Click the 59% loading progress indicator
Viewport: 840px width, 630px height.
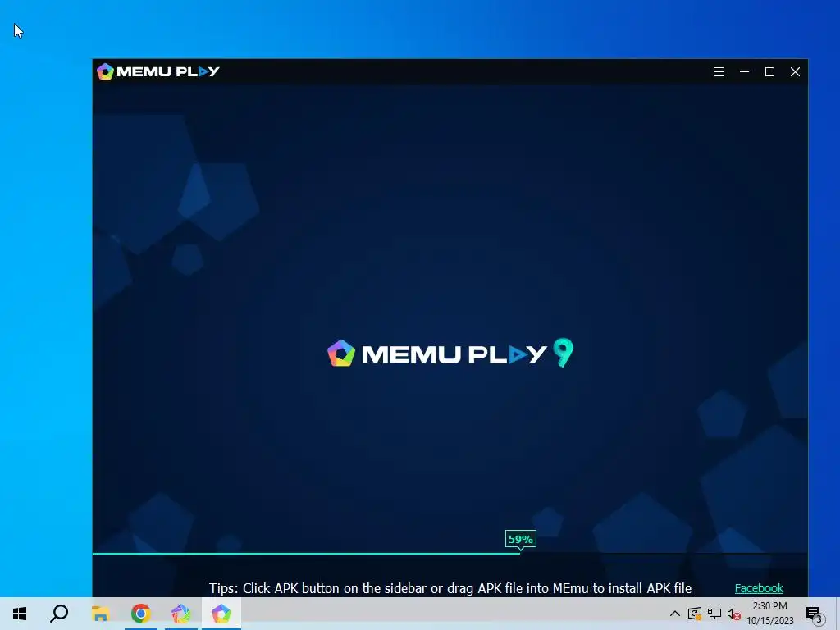tap(520, 540)
